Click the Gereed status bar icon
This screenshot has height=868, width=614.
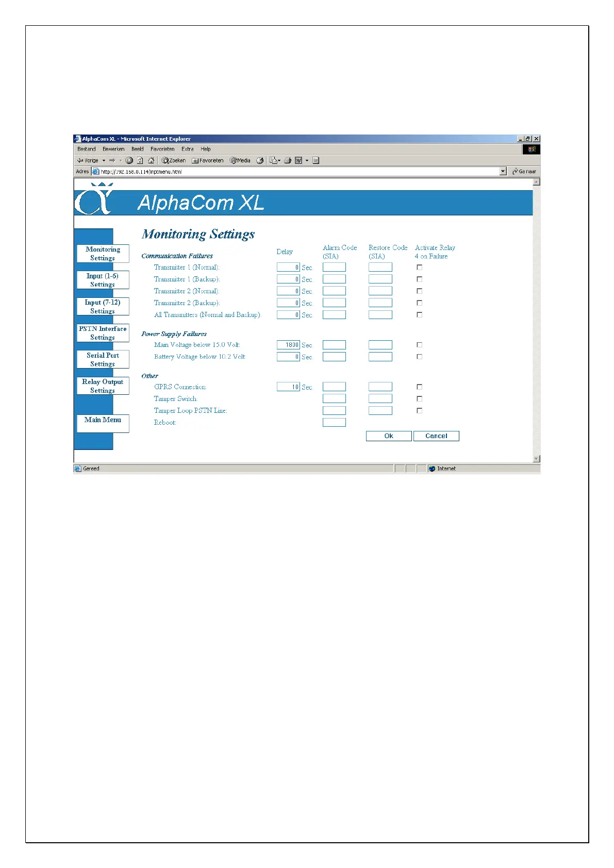coord(78,469)
